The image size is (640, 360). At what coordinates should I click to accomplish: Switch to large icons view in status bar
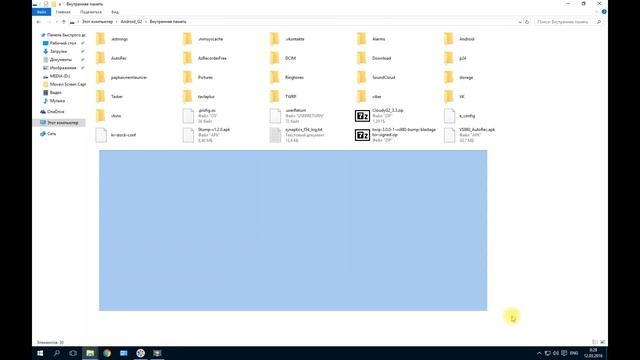point(602,342)
